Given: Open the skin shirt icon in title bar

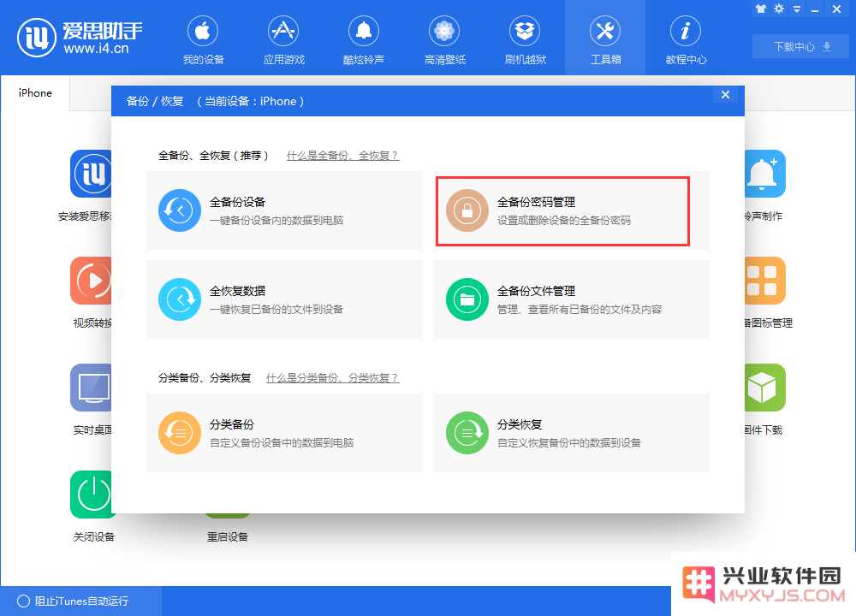Looking at the screenshot, I should point(761,9).
